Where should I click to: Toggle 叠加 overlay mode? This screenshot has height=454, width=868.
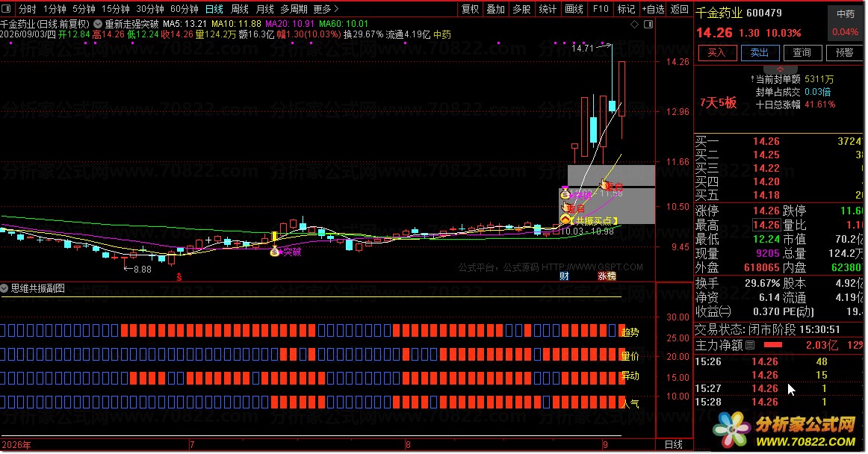[496, 9]
